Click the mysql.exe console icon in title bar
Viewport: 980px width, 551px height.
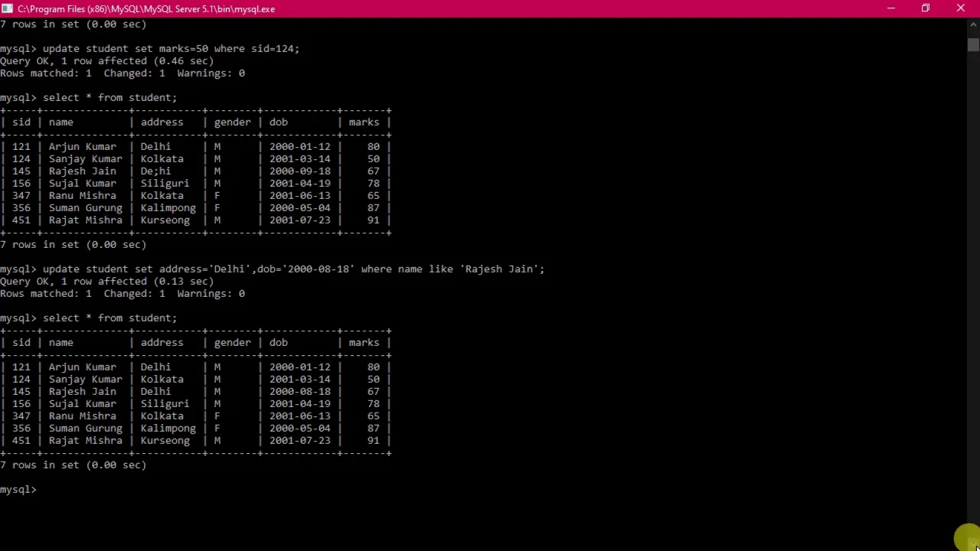[x=7, y=8]
